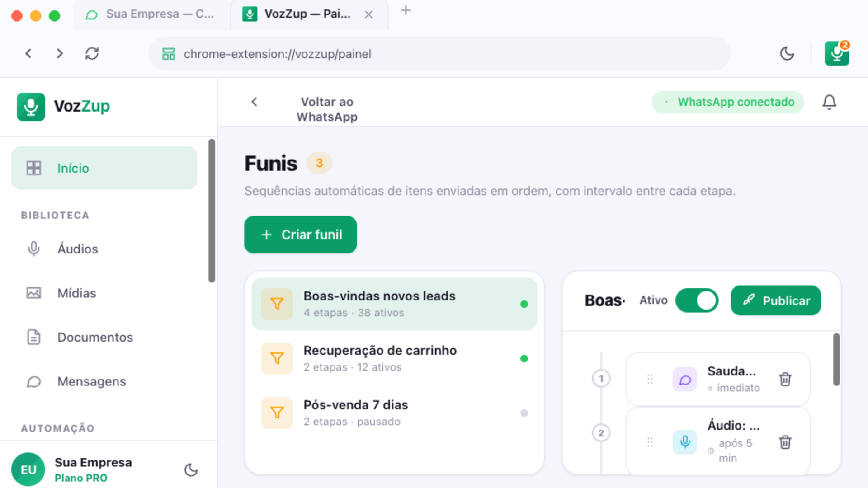Viewport: 868px width, 488px height.
Task: Click step number 2 marker
Action: 601,433
